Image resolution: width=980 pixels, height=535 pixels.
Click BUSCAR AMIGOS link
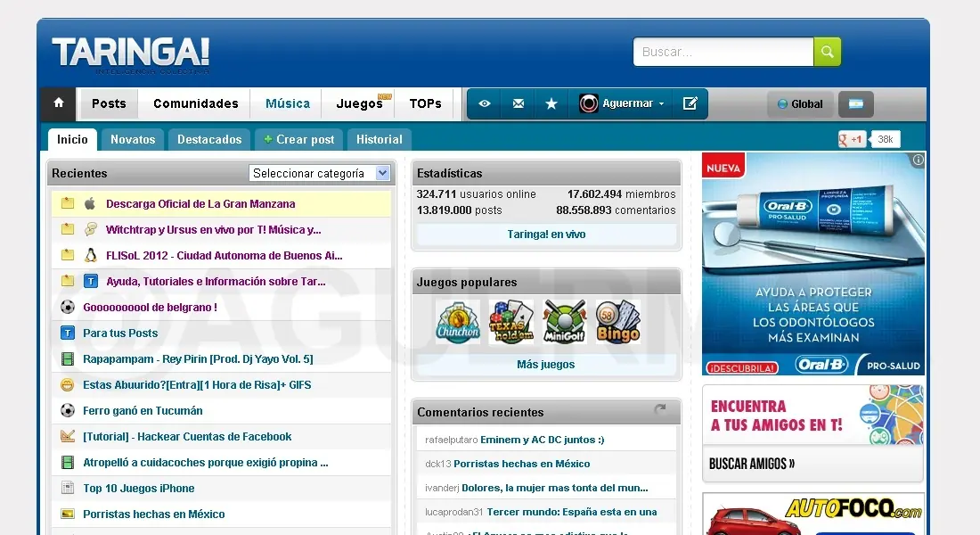752,464
